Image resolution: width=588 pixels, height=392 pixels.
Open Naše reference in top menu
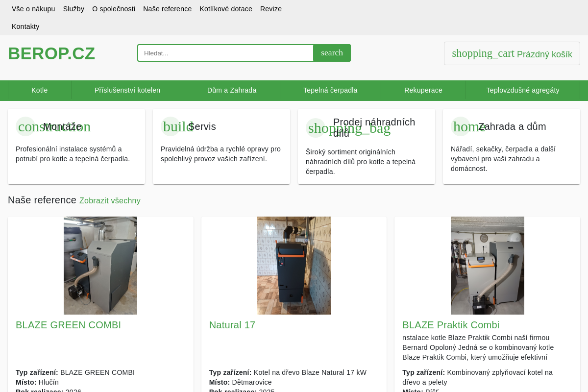[168, 9]
